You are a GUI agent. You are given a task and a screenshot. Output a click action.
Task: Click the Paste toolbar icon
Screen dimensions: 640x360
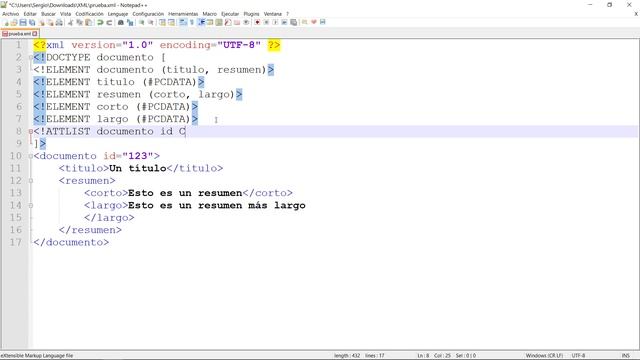(88, 22)
